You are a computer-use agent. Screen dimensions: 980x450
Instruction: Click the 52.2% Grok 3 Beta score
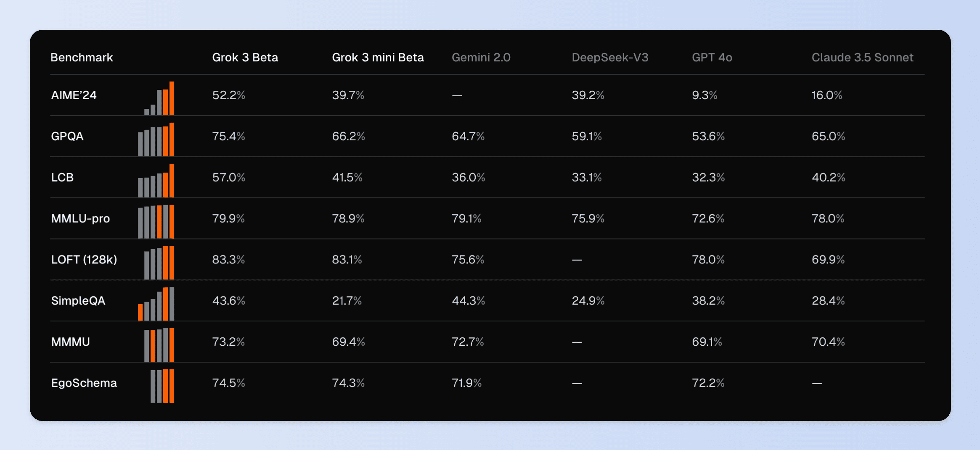(x=228, y=95)
